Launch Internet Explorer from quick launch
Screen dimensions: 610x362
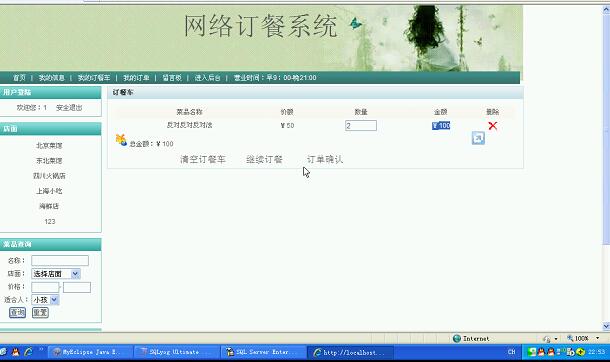point(28,352)
